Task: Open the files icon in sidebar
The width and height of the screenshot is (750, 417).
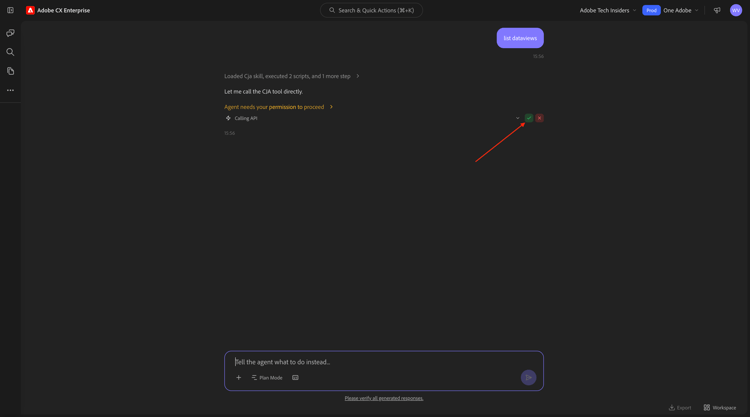Action: 10,71
